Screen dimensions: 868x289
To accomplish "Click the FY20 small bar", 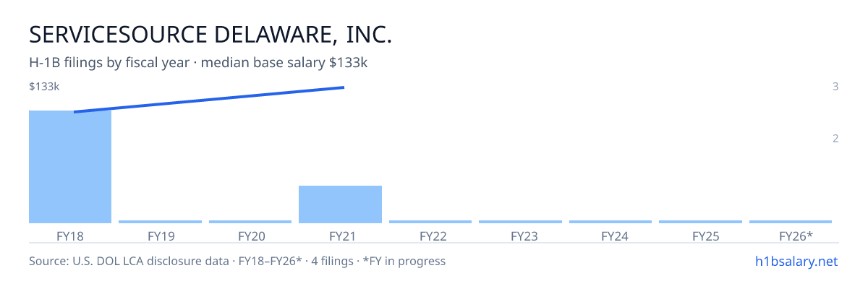I will click(x=250, y=222).
